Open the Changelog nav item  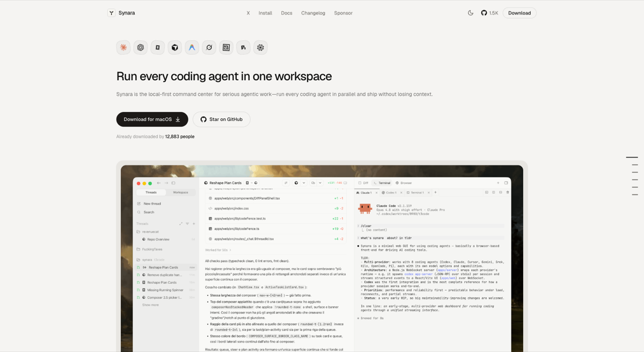tap(313, 13)
